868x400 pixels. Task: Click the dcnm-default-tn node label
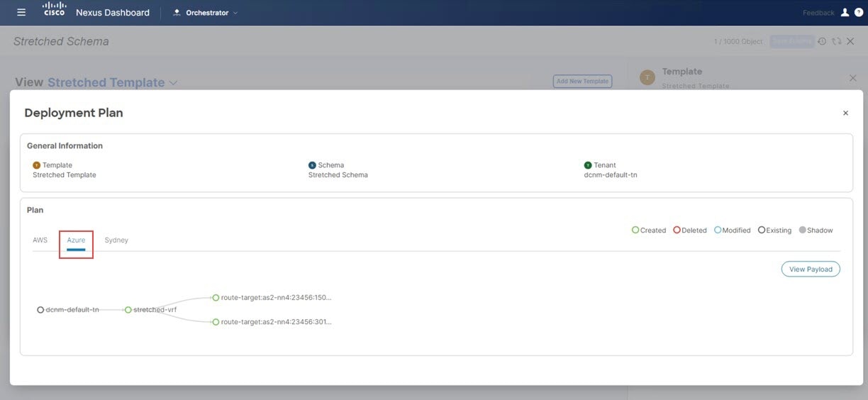coord(72,310)
